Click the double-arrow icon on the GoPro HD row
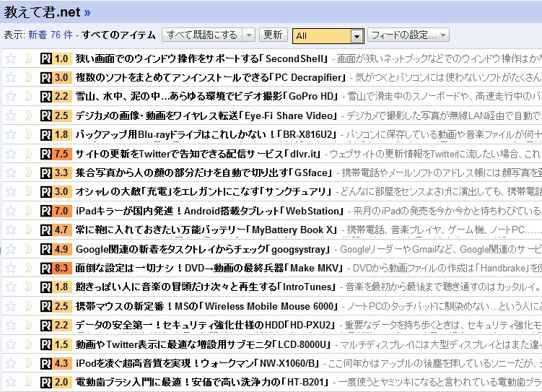 29,97
